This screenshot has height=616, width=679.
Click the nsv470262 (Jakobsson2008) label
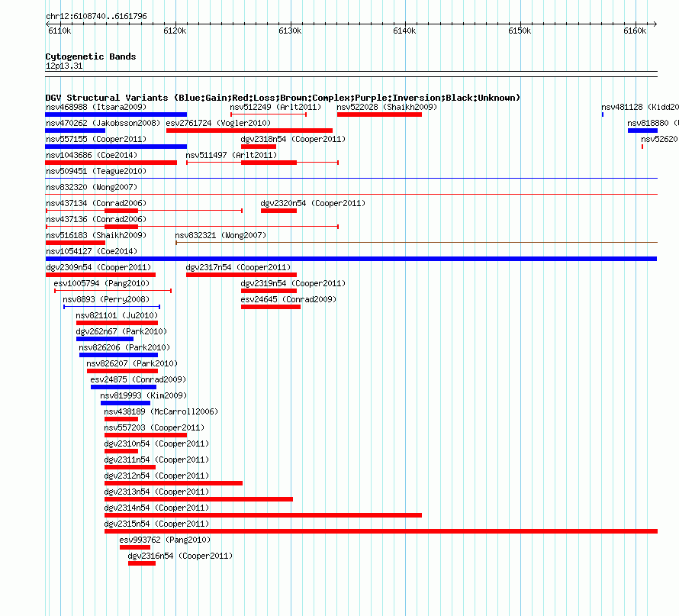coord(103,123)
